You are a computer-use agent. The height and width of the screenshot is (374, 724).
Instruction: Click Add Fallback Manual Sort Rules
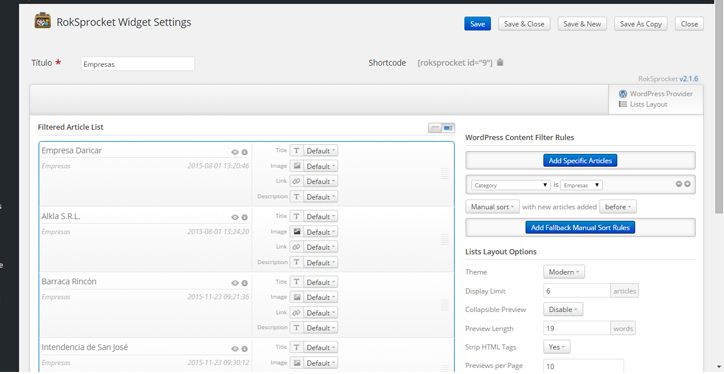tap(580, 228)
